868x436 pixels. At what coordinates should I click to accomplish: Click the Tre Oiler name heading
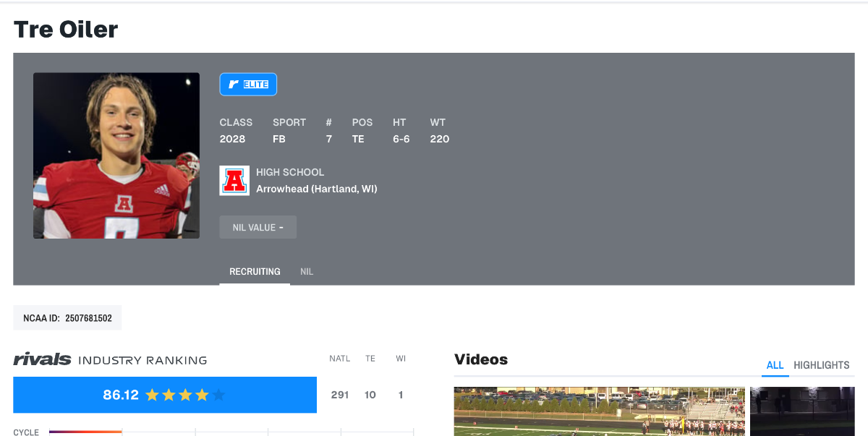coord(66,30)
